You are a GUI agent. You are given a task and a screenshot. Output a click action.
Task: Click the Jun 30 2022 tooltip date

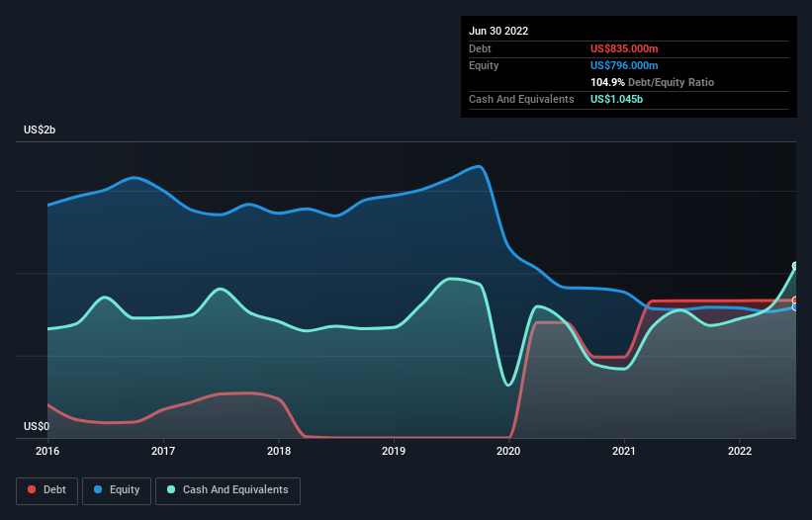498,31
